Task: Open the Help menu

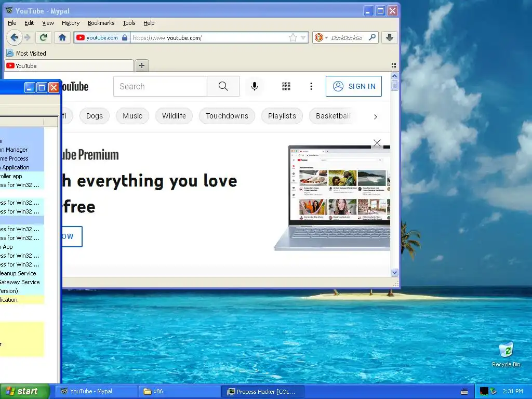Action: tap(149, 23)
